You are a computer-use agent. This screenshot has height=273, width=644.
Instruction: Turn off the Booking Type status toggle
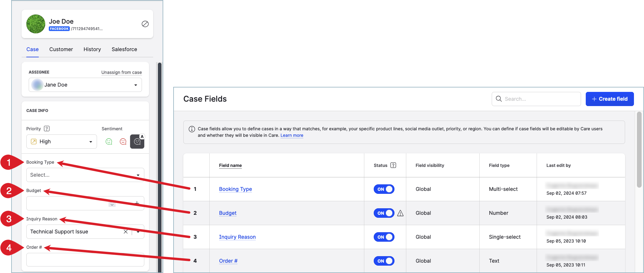[384, 189]
